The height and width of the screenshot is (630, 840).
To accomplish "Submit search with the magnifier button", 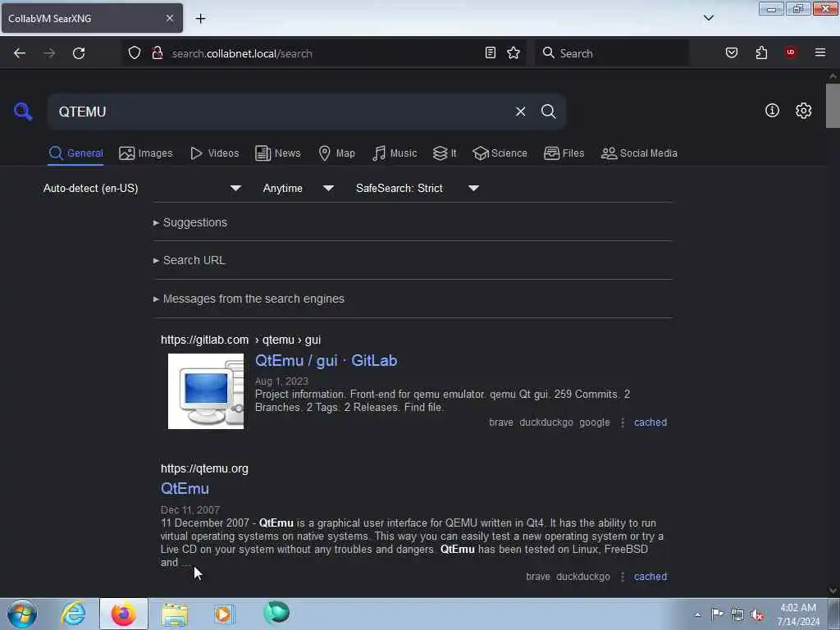I will point(549,112).
